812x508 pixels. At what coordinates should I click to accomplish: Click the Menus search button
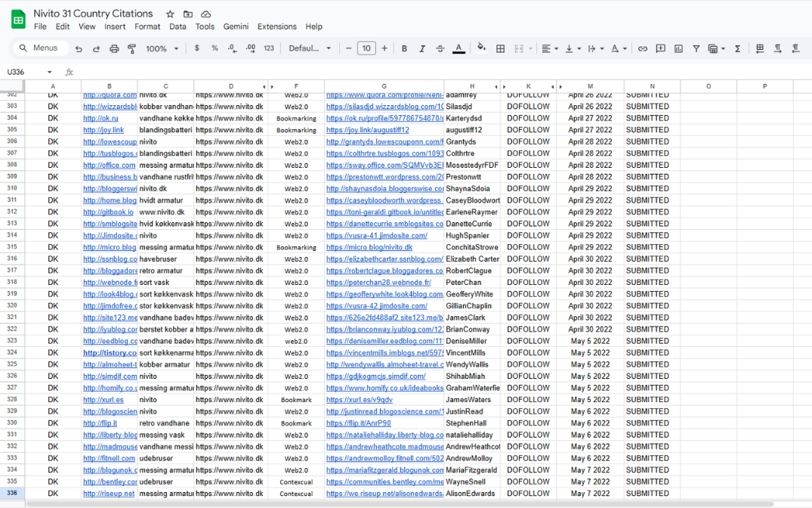tap(39, 48)
